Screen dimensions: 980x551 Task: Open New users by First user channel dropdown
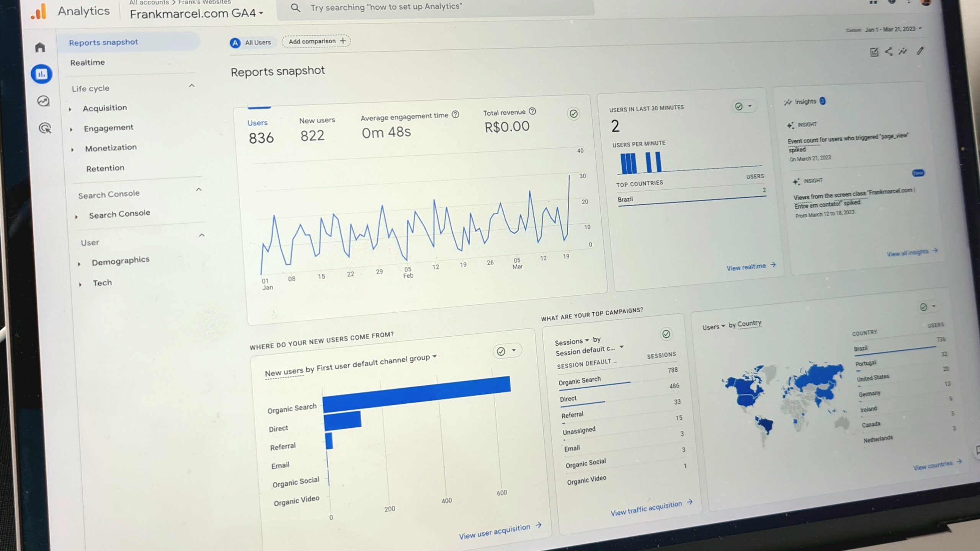pyautogui.click(x=434, y=357)
